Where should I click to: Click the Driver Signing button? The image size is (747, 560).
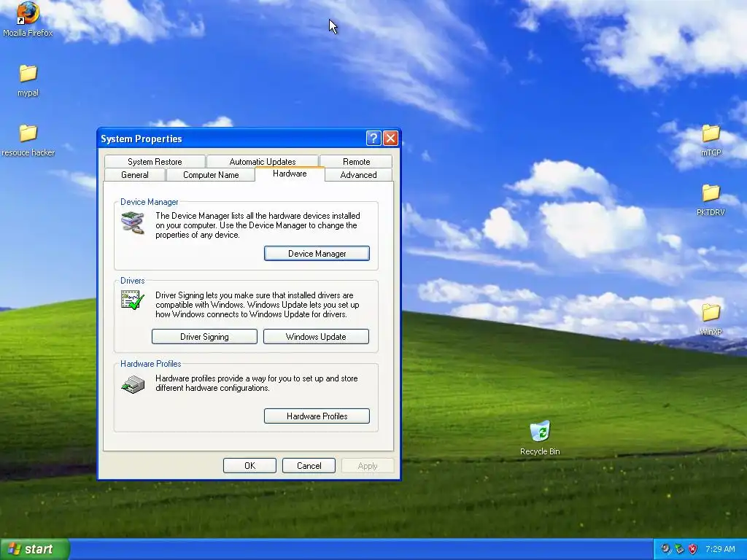click(x=204, y=337)
